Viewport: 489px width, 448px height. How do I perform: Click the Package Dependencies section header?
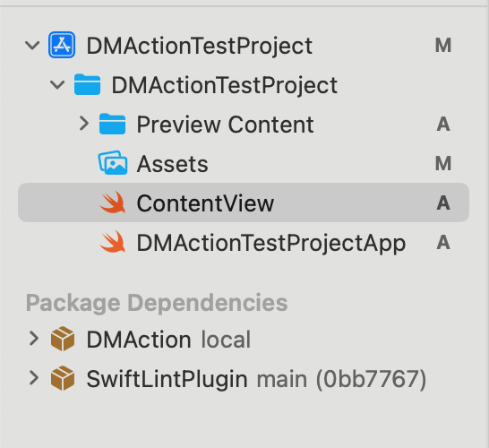(x=157, y=303)
